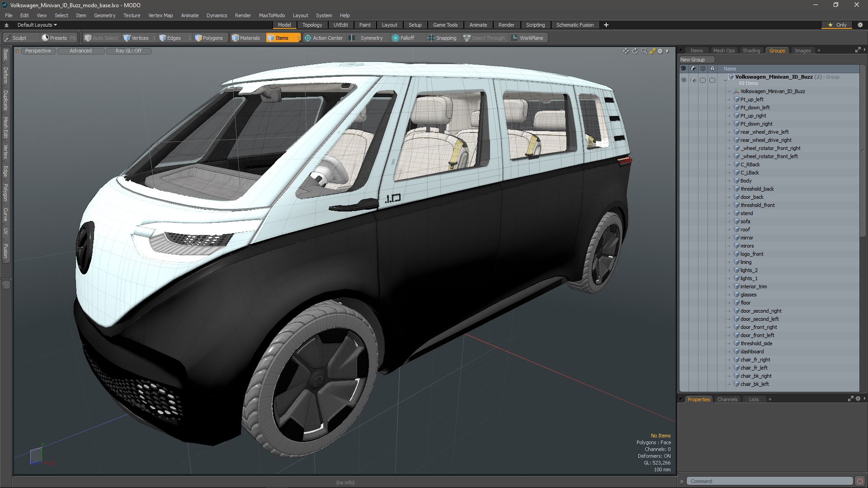Switch to the Mesh Ops tab

724,51
